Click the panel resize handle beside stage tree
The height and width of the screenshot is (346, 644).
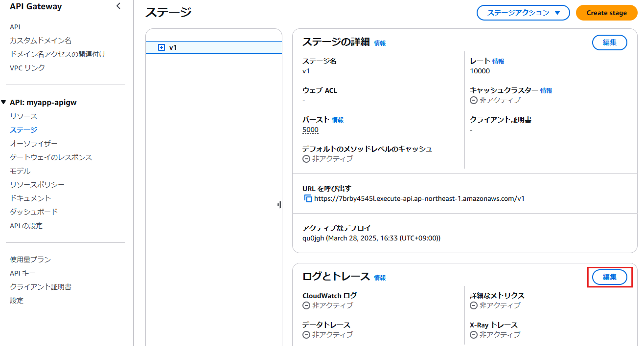279,205
